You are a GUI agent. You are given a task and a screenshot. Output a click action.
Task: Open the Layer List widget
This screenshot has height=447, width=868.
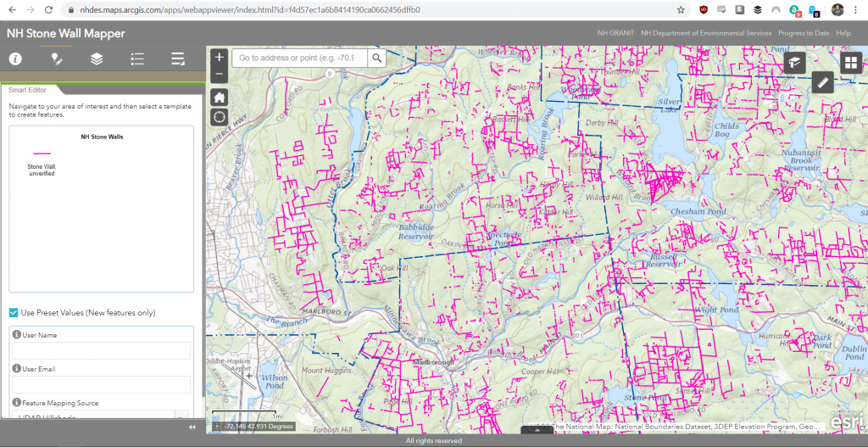coord(97,59)
